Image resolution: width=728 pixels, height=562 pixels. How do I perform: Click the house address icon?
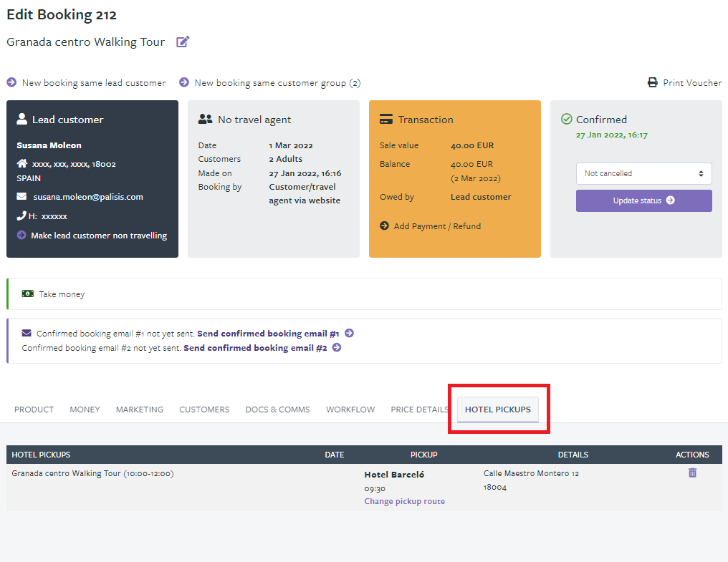click(21, 163)
